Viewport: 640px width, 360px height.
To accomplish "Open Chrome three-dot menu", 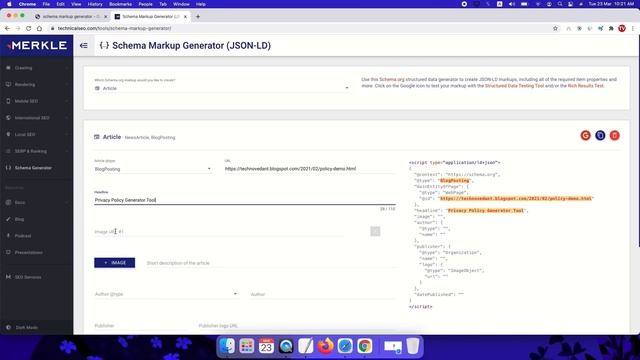I will (633, 29).
